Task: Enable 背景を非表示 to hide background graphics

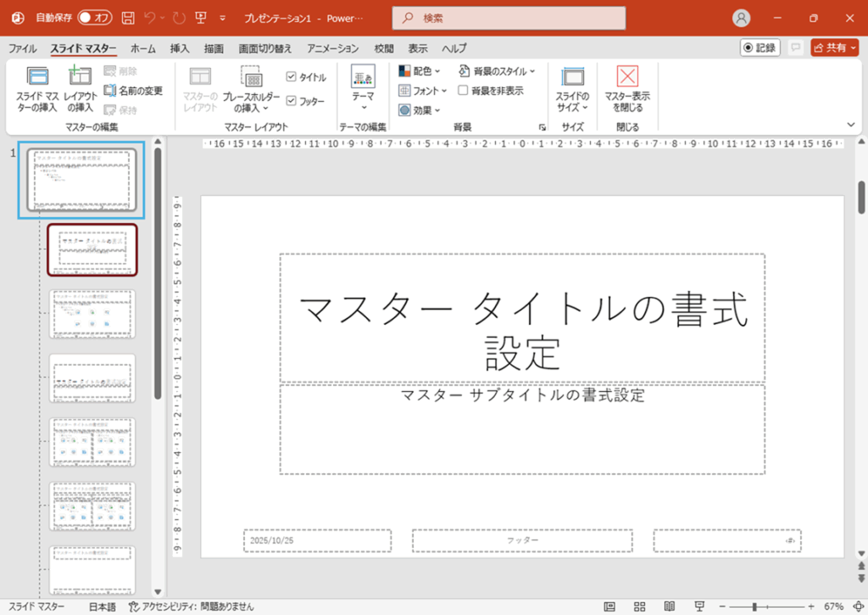Action: tap(463, 91)
